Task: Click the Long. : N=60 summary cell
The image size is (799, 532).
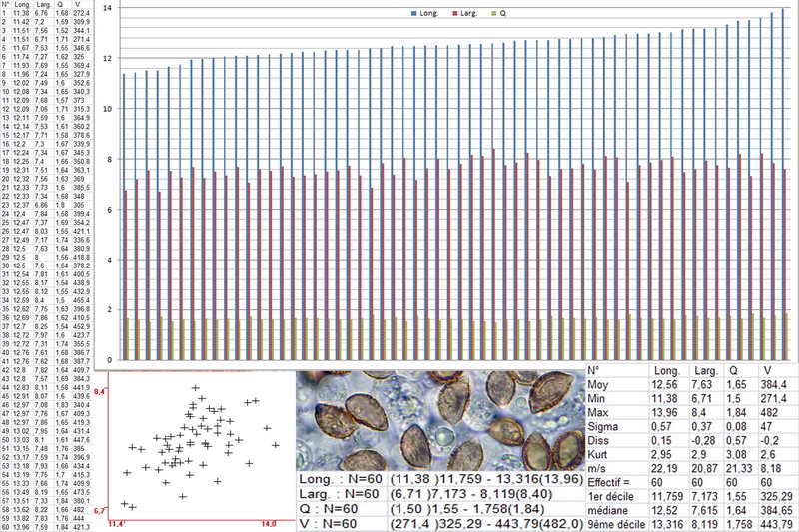Action: 339,480
